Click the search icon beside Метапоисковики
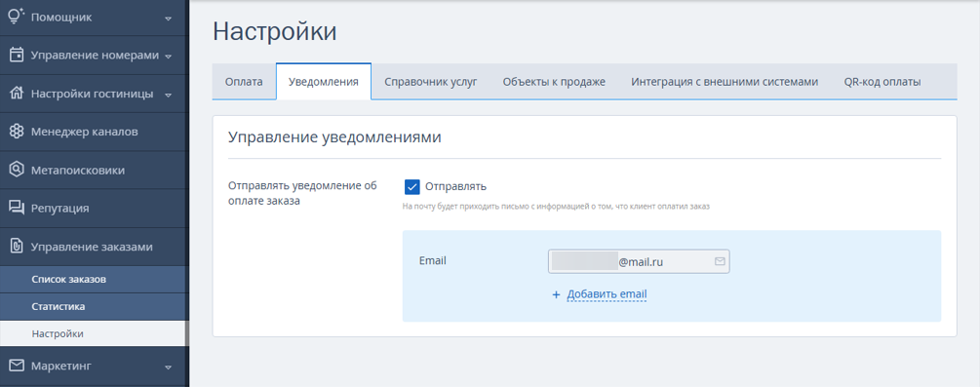 point(17,170)
